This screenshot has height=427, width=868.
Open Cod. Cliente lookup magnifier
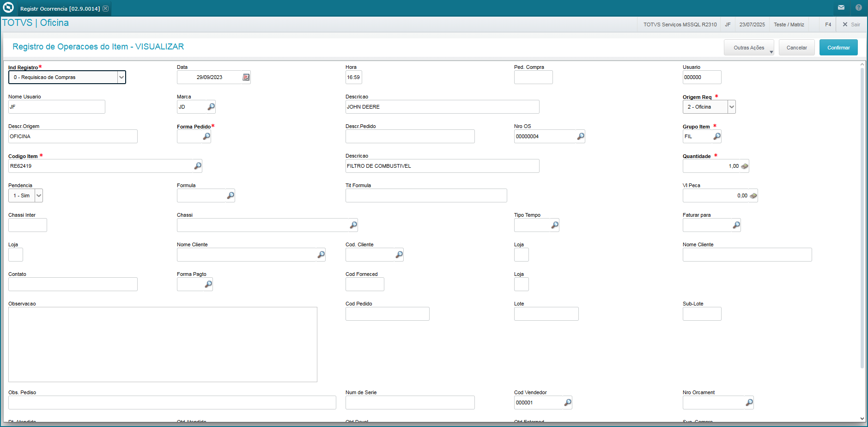pyautogui.click(x=399, y=255)
